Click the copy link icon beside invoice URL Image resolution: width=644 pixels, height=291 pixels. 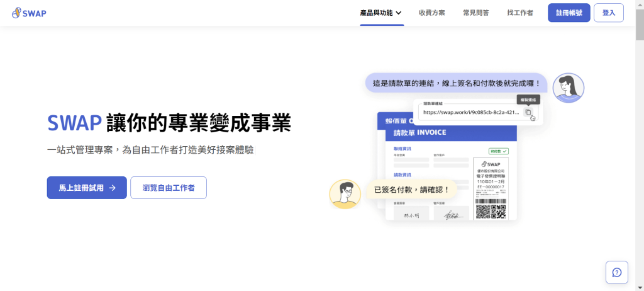click(x=528, y=112)
